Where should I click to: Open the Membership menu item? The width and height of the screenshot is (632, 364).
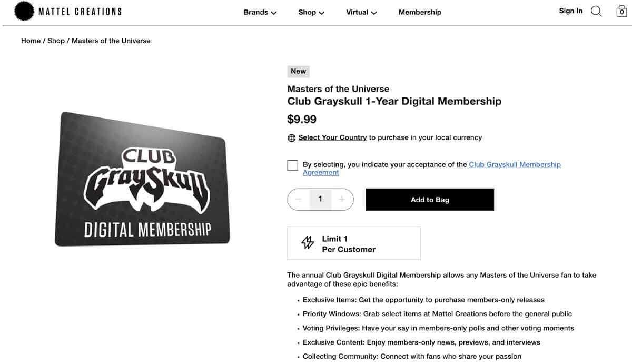click(x=420, y=12)
